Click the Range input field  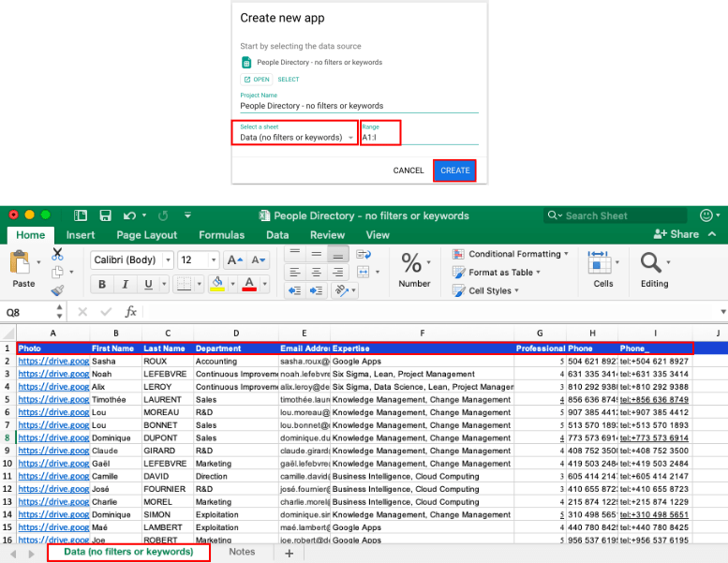[420, 137]
